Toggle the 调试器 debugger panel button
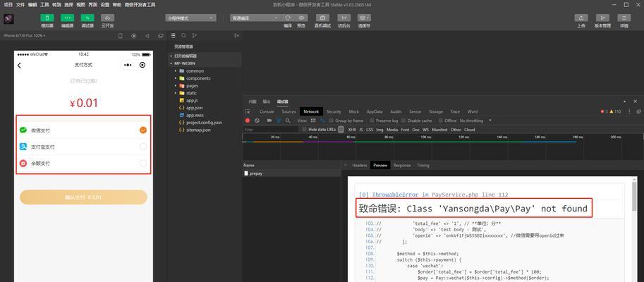The height and width of the screenshot is (282, 644). pyautogui.click(x=87, y=18)
